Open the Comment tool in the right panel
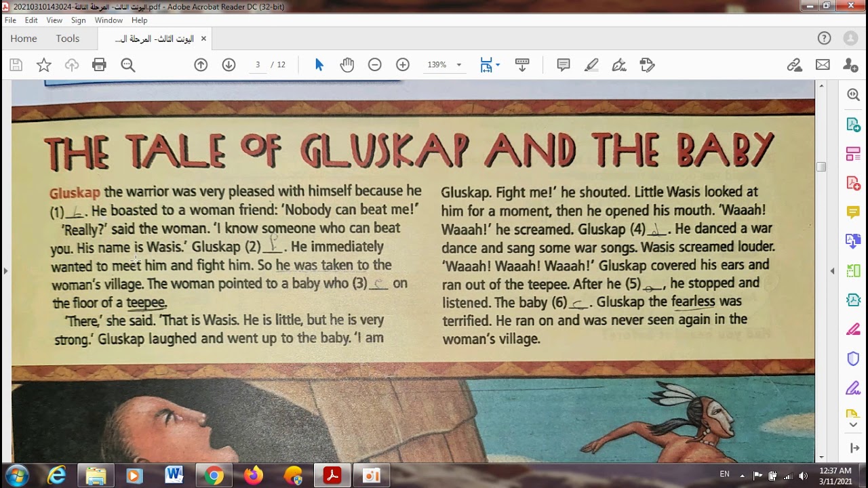The image size is (868, 488). [853, 212]
